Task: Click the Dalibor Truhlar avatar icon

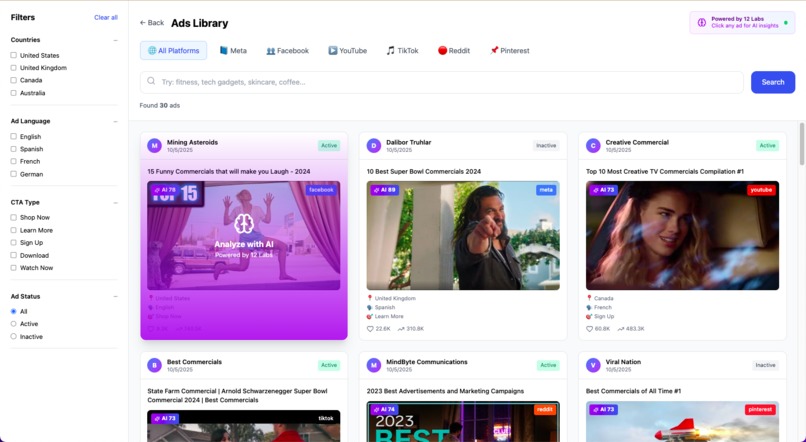Action: point(374,145)
